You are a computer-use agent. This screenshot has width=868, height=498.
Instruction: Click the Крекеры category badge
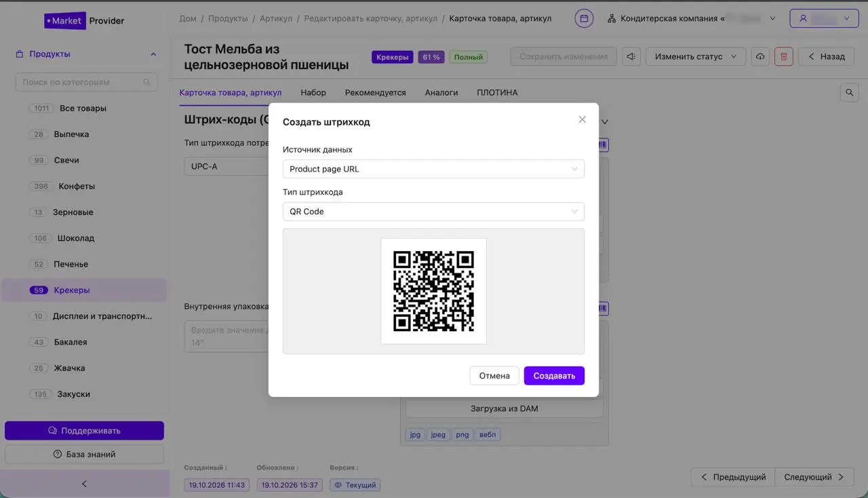pyautogui.click(x=393, y=57)
